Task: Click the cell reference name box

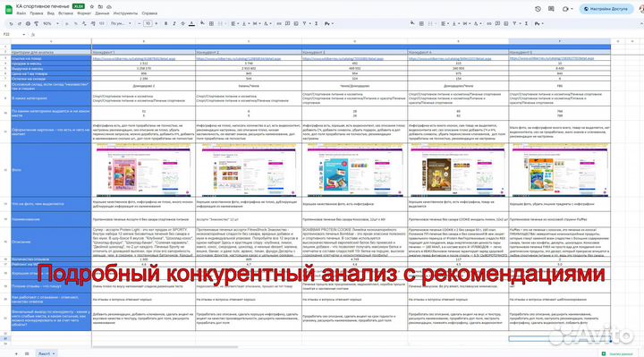Action: [13, 35]
